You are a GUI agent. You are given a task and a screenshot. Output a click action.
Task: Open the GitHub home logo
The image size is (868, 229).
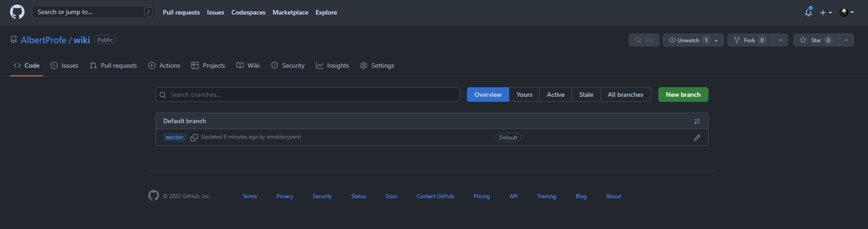17,12
